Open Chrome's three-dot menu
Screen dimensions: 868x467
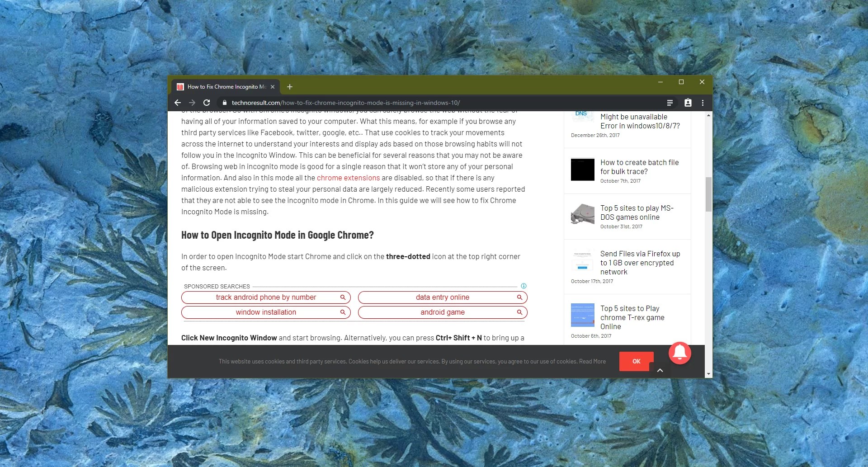tap(703, 103)
